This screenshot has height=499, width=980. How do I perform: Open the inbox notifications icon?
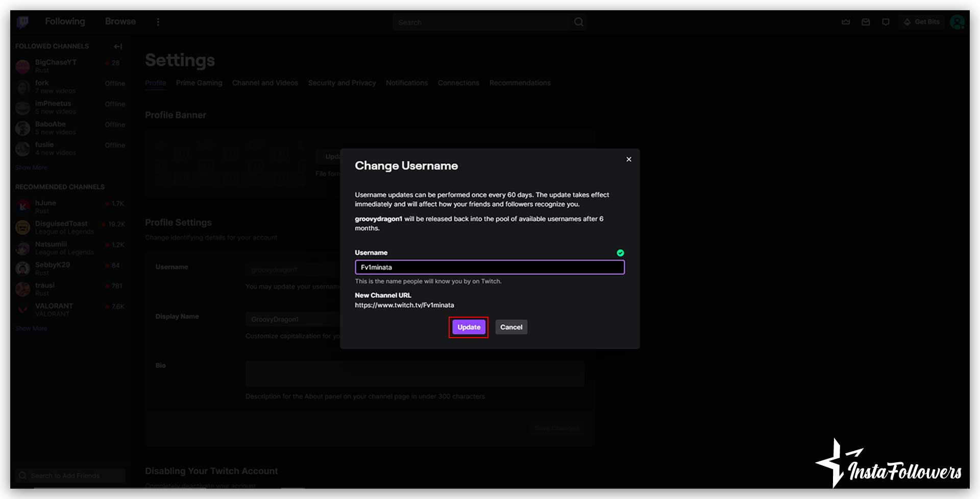coord(866,22)
